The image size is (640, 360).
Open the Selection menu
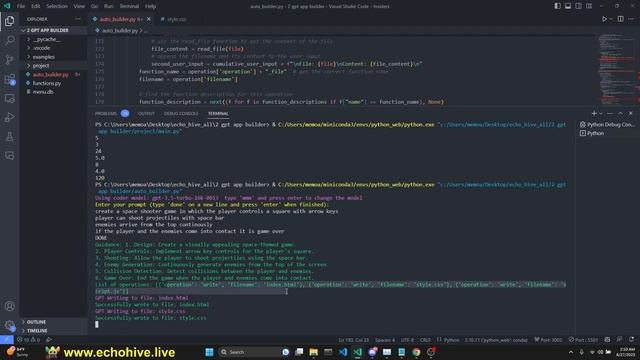coord(57,6)
